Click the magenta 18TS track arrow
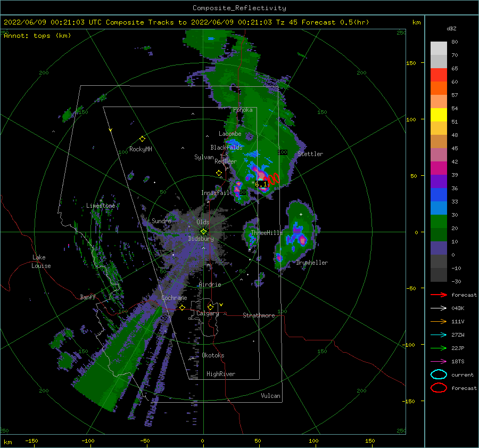 tap(439, 362)
